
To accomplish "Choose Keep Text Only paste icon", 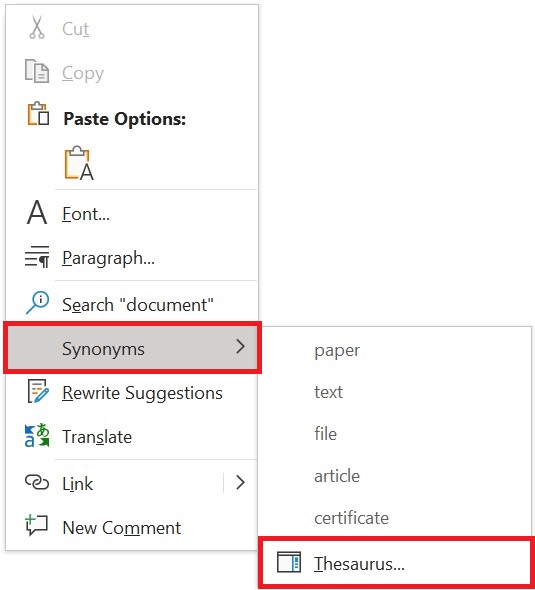I will [79, 163].
